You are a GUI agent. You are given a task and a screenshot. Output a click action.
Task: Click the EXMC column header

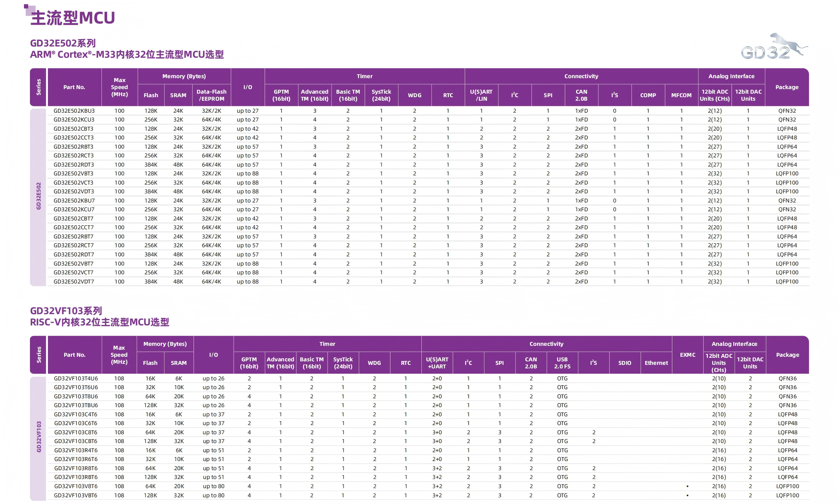point(687,355)
